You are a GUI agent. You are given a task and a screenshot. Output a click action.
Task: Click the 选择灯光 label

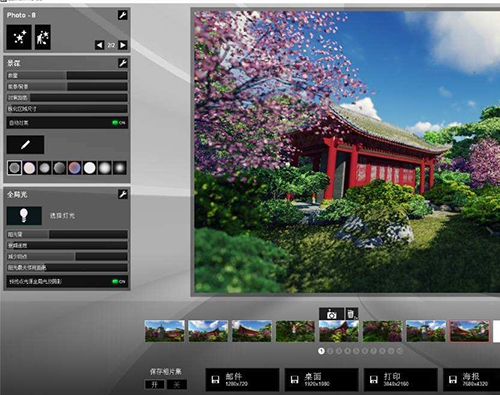(x=62, y=216)
